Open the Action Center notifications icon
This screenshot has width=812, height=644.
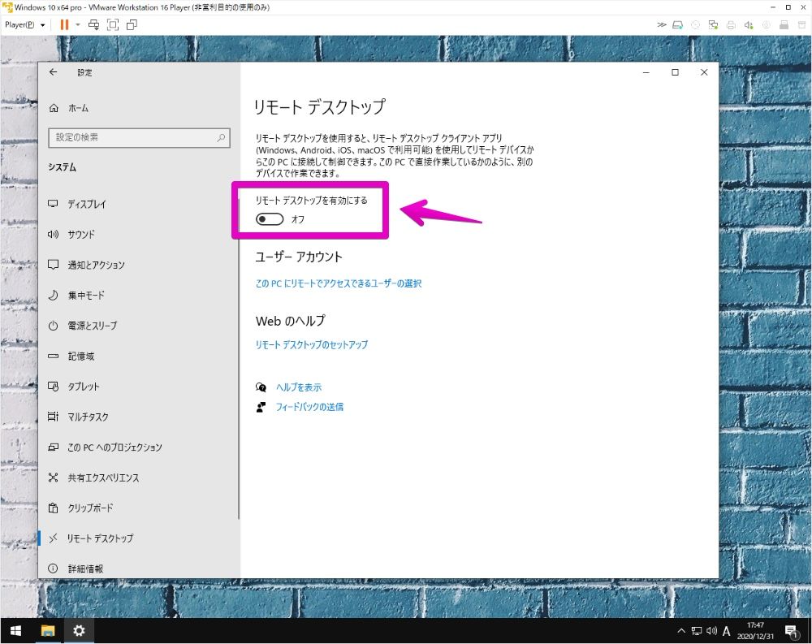point(791,630)
